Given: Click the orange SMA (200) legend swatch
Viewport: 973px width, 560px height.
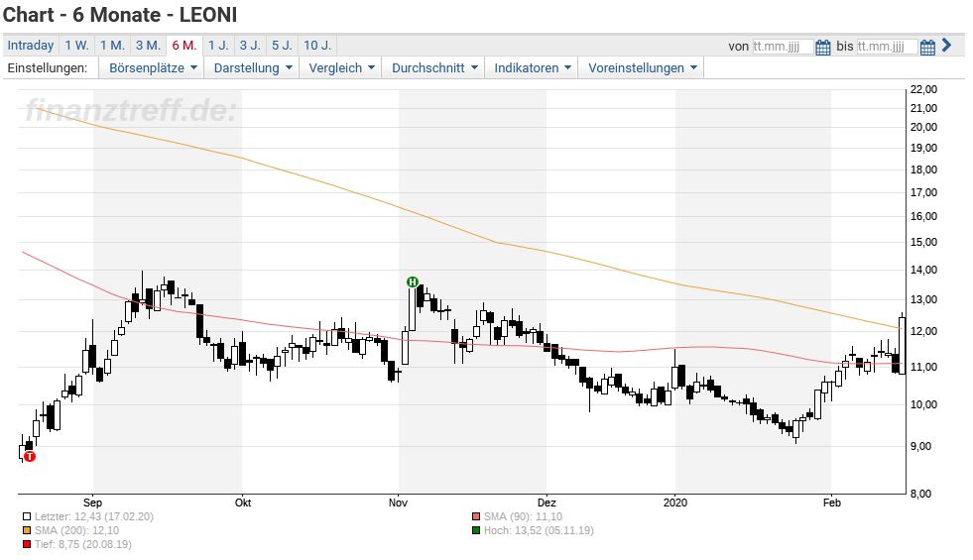Looking at the screenshot, I should pyautogui.click(x=27, y=530).
